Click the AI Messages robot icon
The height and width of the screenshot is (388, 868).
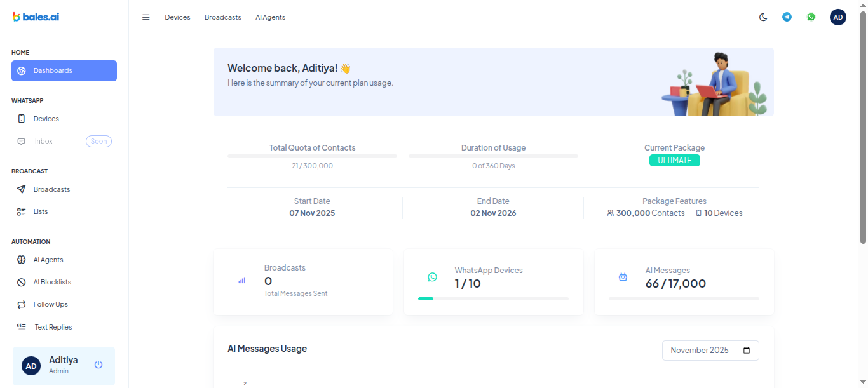point(623,277)
